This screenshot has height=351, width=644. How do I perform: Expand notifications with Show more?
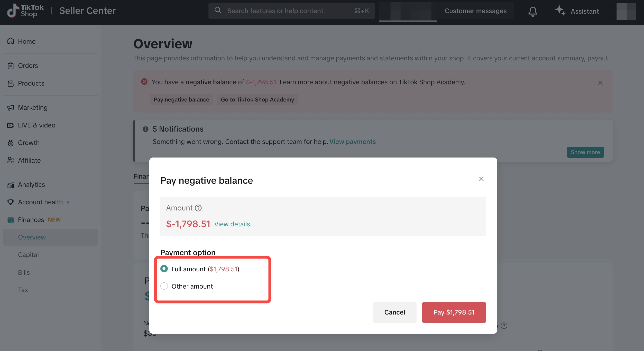coord(585,152)
